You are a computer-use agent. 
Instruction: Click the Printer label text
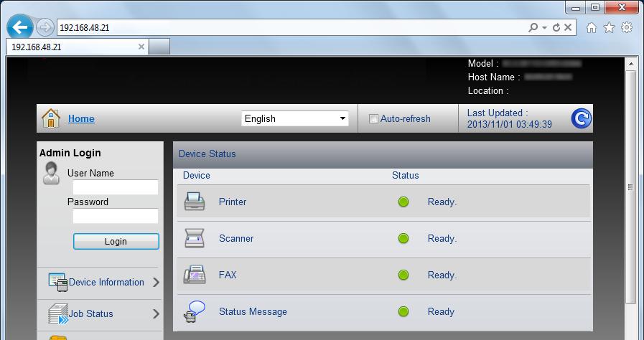[x=233, y=202]
